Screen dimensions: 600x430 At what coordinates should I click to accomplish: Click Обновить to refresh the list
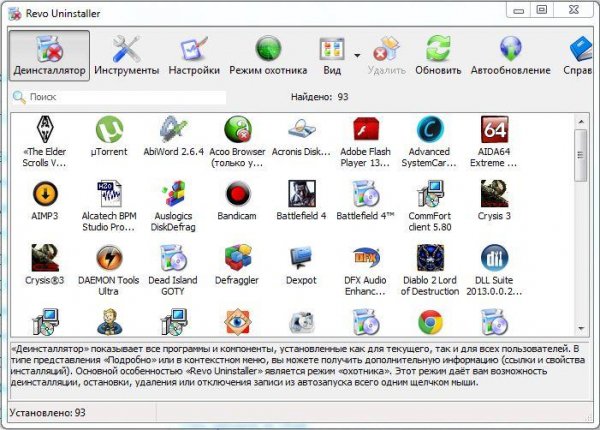point(438,56)
